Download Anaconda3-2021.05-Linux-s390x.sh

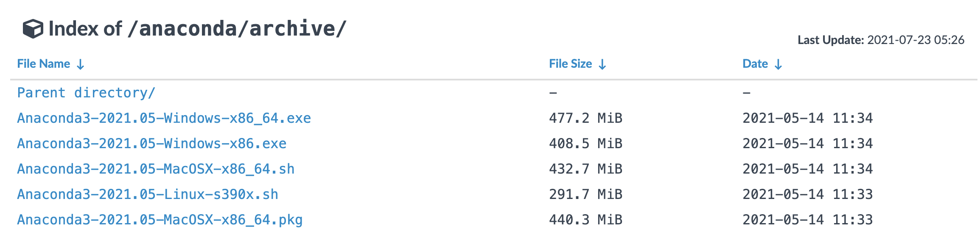(148, 194)
